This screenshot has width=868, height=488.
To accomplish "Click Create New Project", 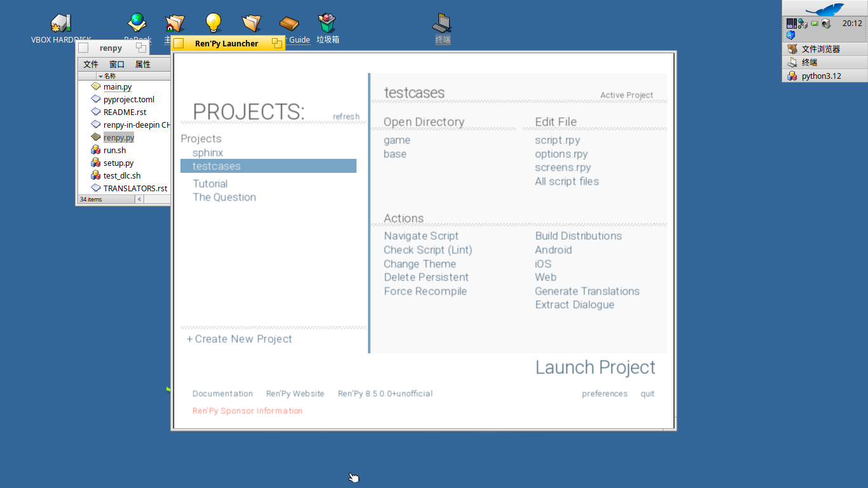I will [240, 339].
